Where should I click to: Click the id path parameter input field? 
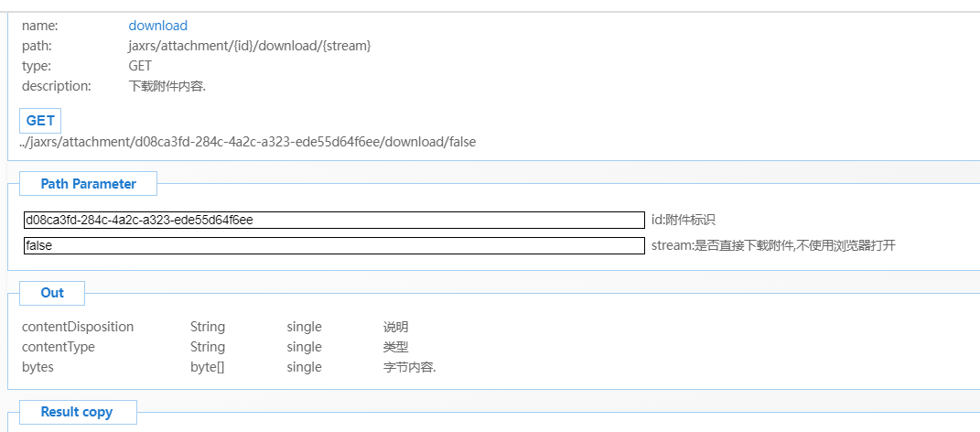click(334, 221)
